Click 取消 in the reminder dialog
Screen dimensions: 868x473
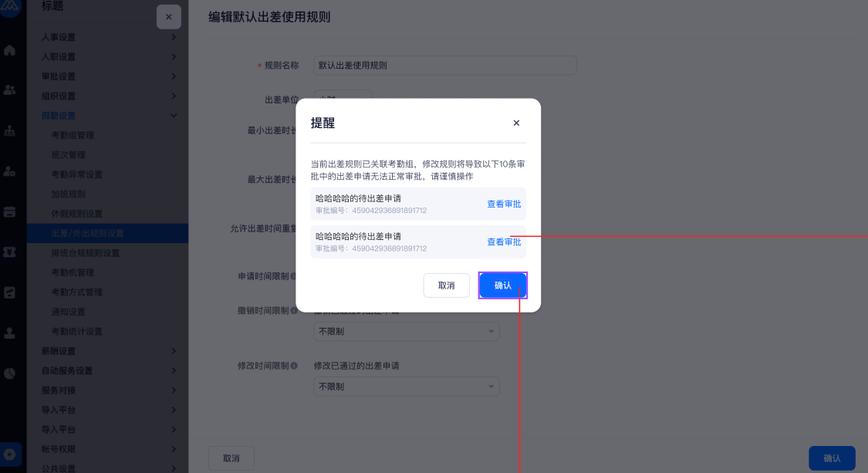[x=446, y=285]
